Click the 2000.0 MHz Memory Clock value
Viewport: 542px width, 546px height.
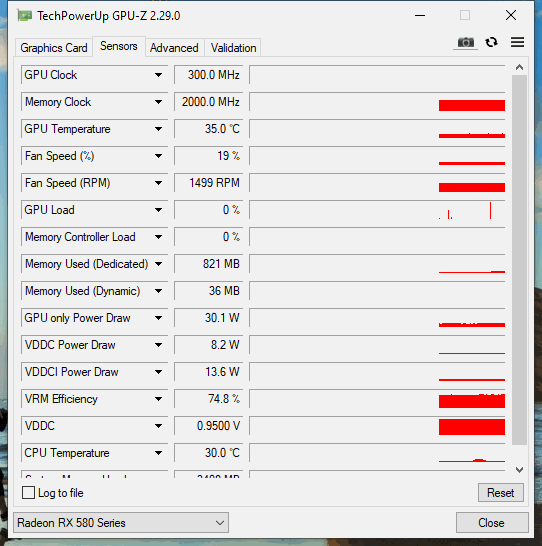click(x=209, y=102)
